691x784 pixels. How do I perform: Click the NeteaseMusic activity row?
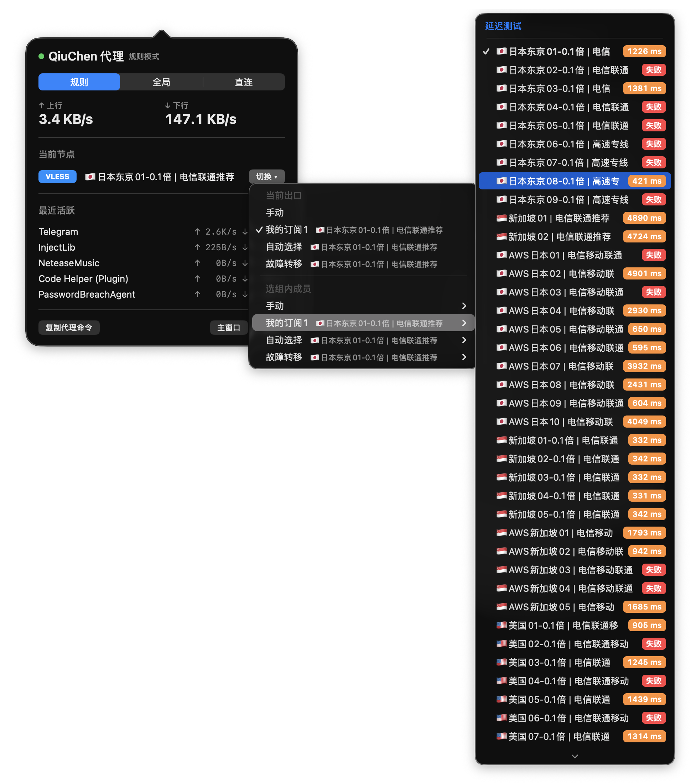[x=144, y=263]
